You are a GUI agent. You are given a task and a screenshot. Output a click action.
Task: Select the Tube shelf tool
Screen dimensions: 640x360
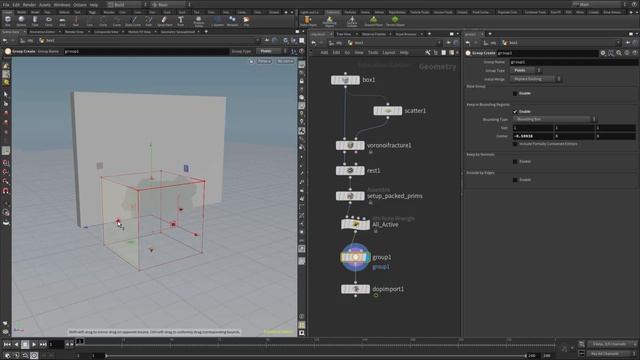(x=35, y=20)
